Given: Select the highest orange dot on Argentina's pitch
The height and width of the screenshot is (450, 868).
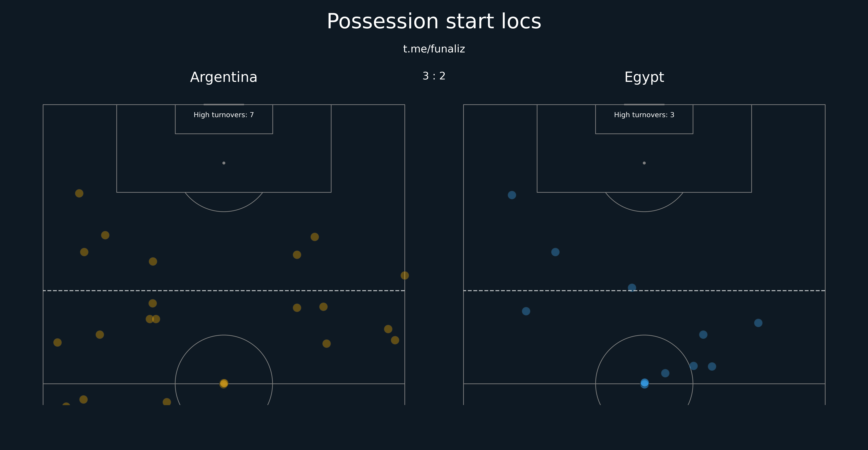Looking at the screenshot, I should 79,193.
